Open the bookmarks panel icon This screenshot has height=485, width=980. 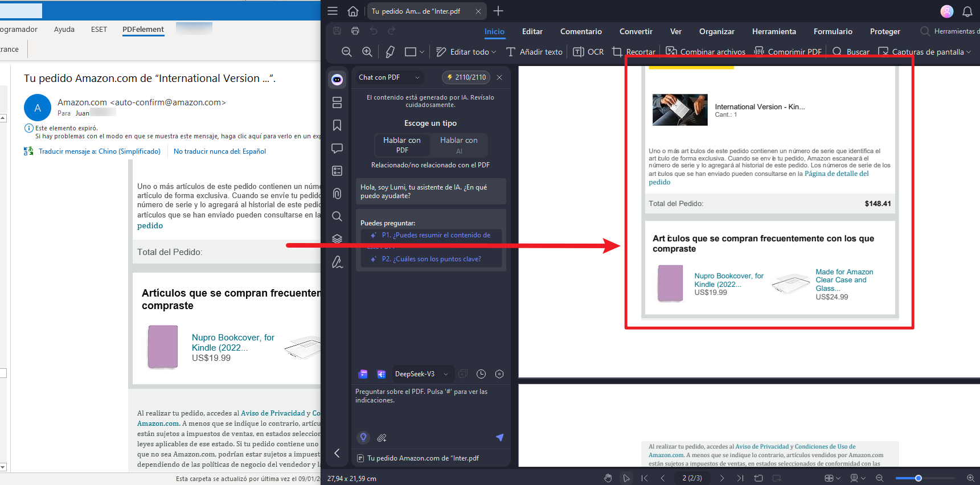(337, 125)
